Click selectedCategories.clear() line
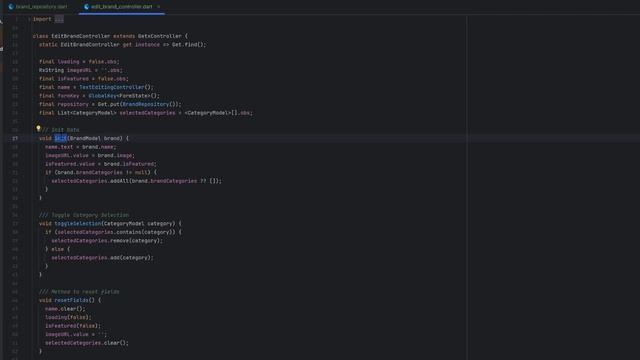 pyautogui.click(x=87, y=343)
